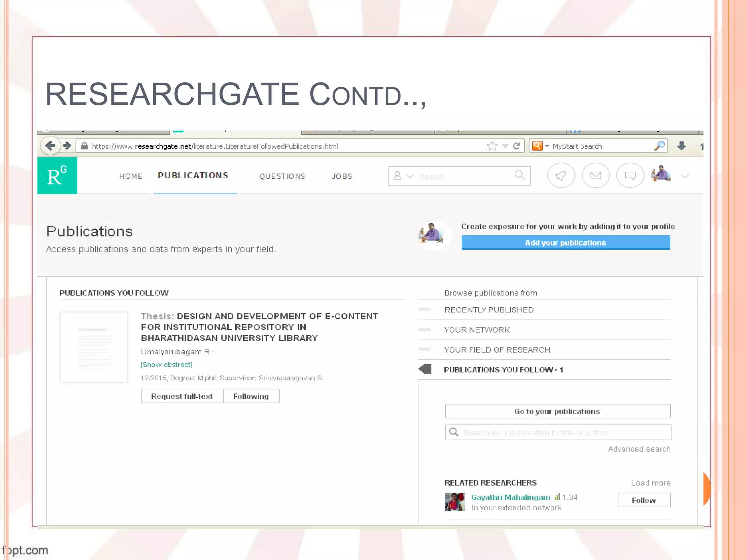The width and height of the screenshot is (747, 560).
Task: Follow Gayathri Mahalingam
Action: click(644, 500)
